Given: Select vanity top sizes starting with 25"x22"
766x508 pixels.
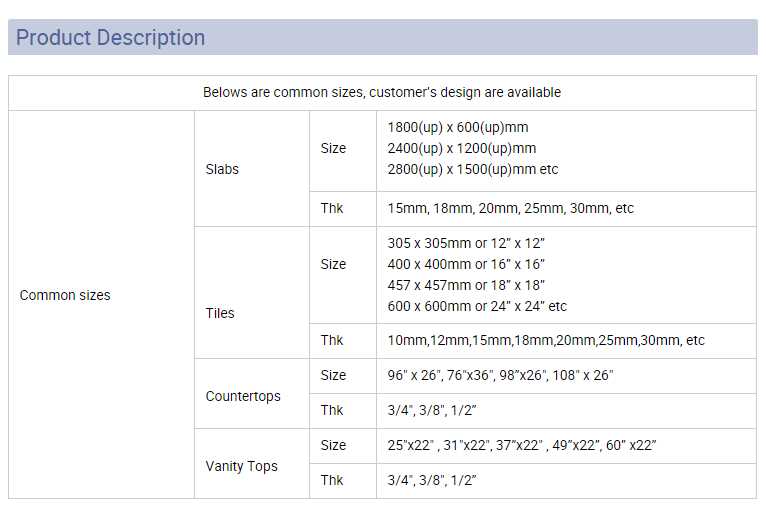Looking at the screenshot, I should (521, 445).
